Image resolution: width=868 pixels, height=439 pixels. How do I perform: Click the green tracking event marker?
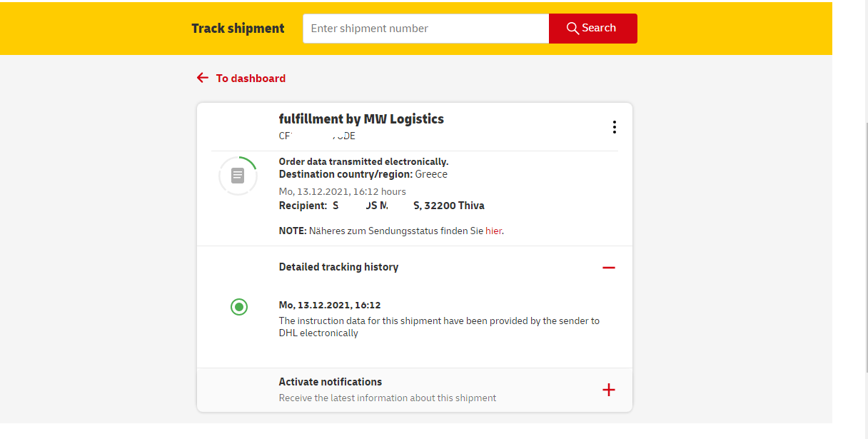239,308
